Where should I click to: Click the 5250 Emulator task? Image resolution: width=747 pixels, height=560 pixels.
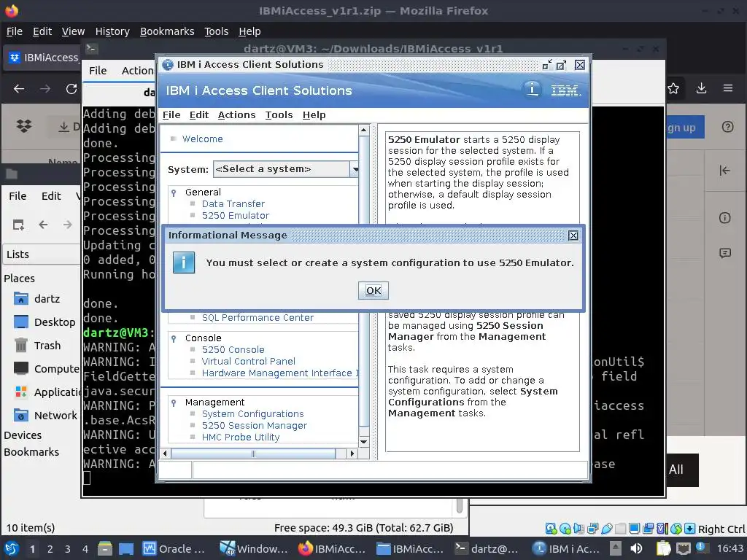tap(236, 216)
